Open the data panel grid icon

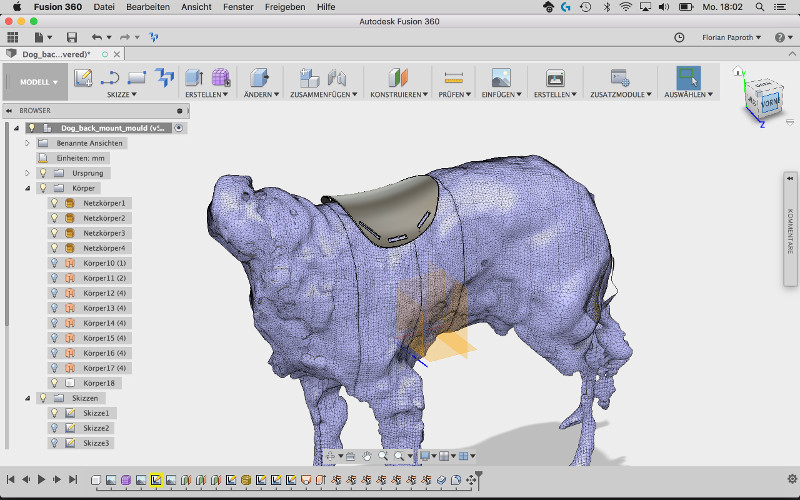[13, 37]
